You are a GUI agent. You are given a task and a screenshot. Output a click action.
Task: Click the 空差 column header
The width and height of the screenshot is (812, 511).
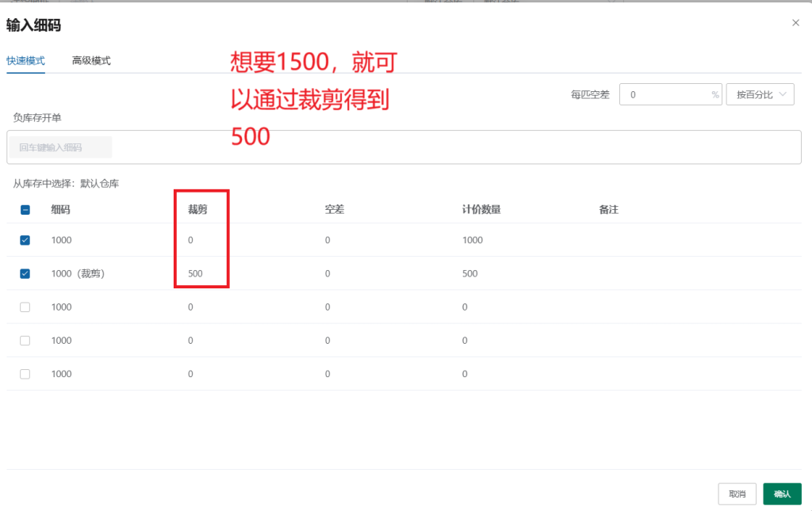[x=334, y=210]
